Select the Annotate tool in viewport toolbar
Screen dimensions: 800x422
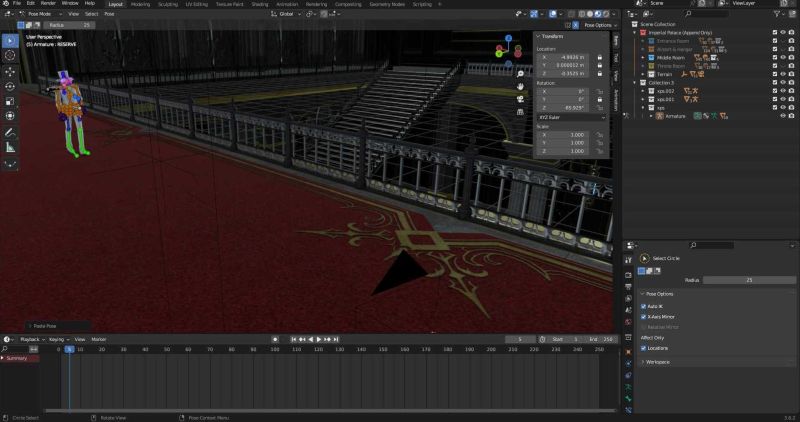[x=10, y=133]
